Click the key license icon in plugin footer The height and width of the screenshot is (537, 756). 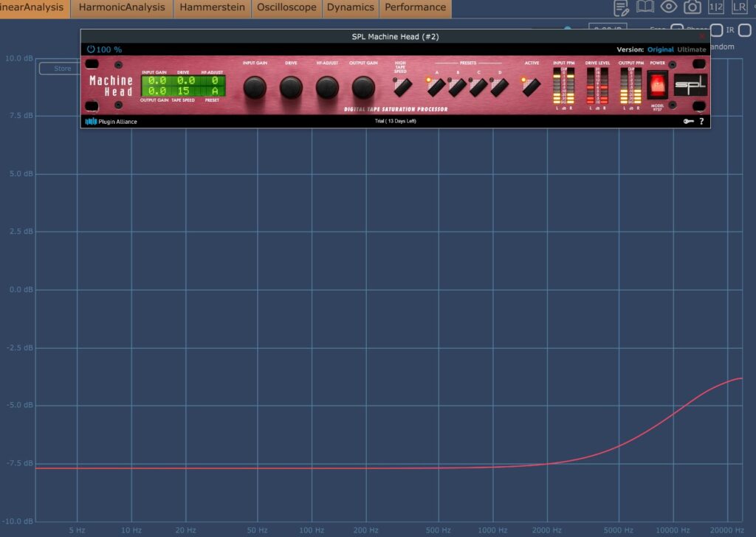pos(688,122)
